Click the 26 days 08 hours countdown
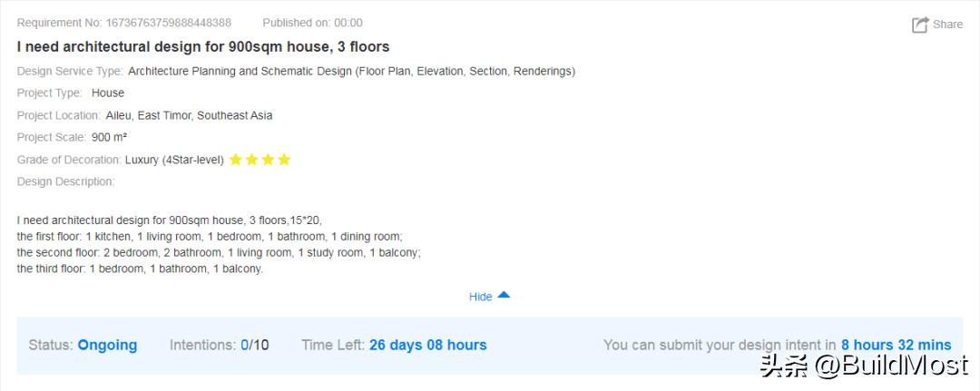 [427, 345]
